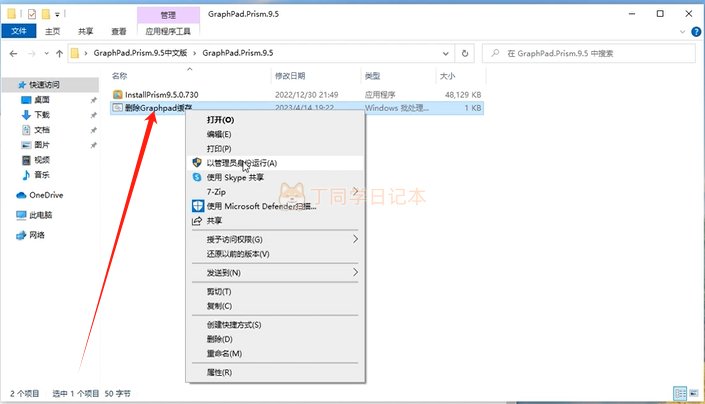Click the 删除Graphpad batch file icon
The image size is (705, 404).
tap(117, 108)
